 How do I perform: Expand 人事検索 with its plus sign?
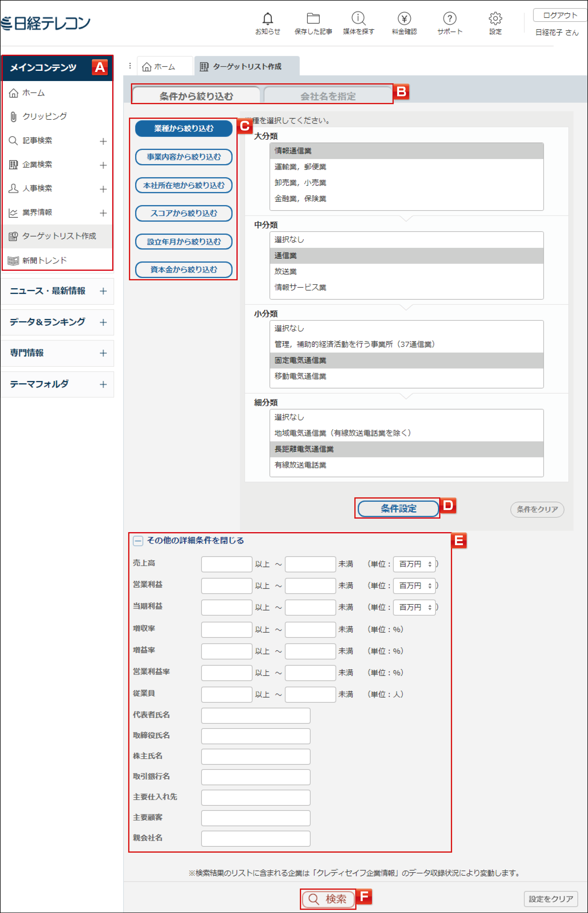pyautogui.click(x=103, y=189)
